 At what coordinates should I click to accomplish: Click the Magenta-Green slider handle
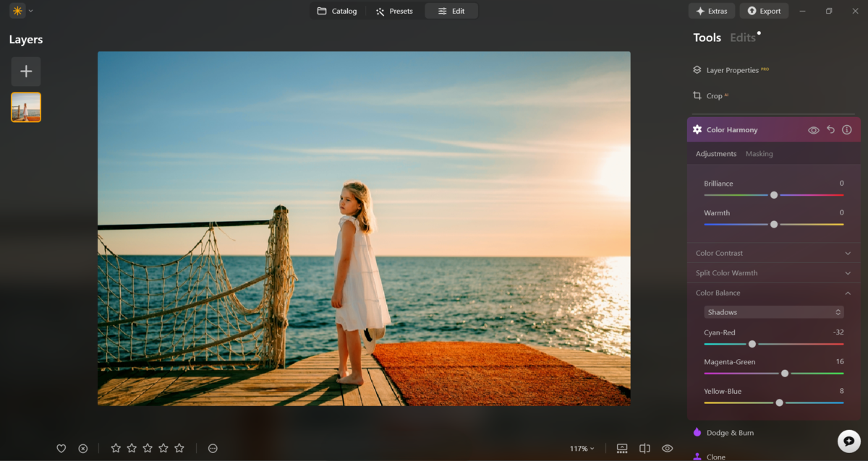click(785, 374)
